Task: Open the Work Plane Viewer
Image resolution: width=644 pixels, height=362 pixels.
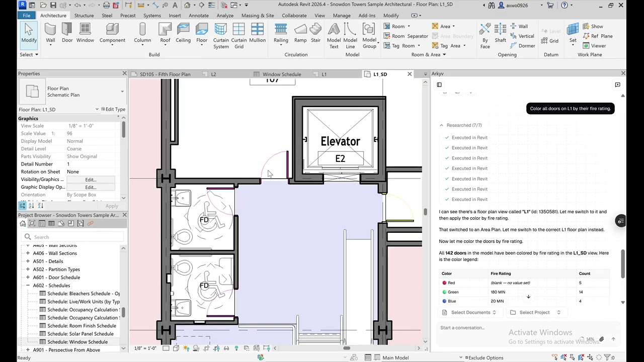Action: (594, 46)
